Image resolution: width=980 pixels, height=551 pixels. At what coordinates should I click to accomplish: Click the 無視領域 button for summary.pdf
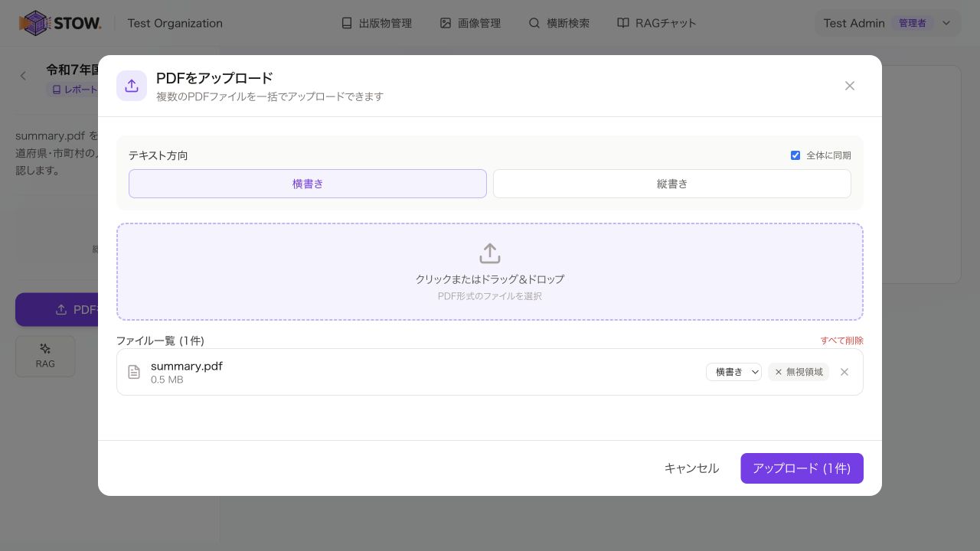(x=799, y=372)
